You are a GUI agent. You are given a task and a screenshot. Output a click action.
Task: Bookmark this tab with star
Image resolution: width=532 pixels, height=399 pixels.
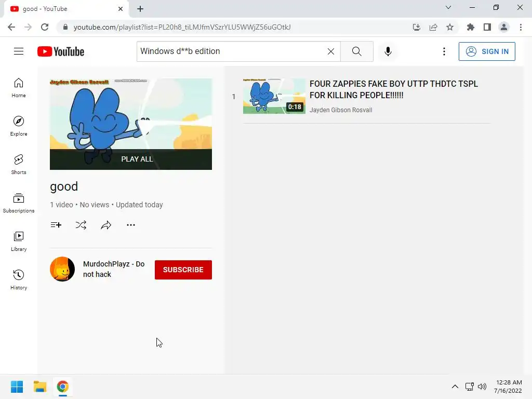click(x=450, y=27)
